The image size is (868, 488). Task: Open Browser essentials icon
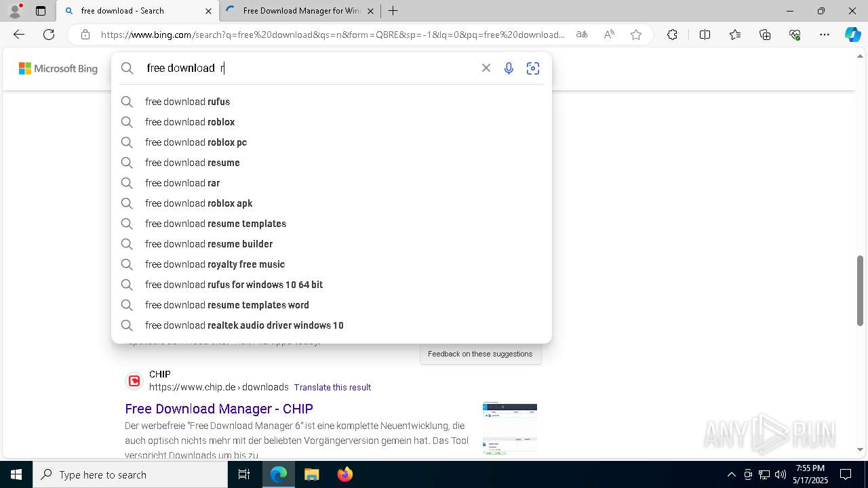pyautogui.click(x=795, y=35)
